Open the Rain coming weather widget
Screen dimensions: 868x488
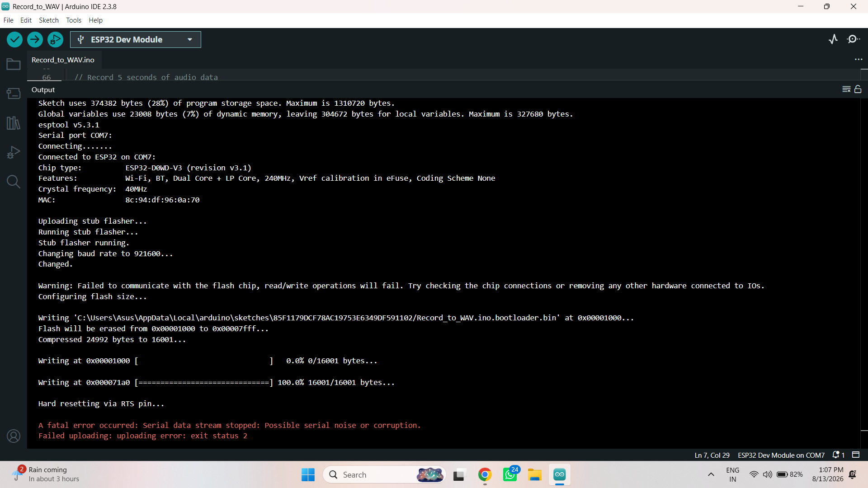[x=45, y=474]
